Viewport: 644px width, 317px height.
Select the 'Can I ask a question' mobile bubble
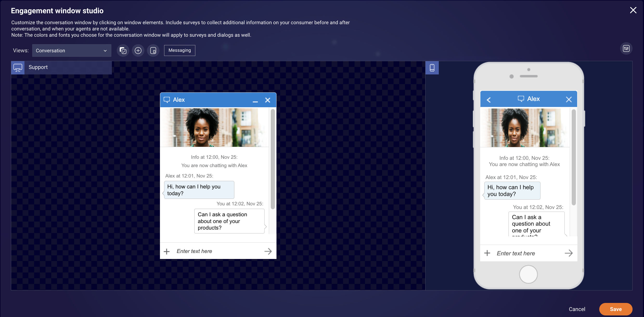[x=537, y=224]
